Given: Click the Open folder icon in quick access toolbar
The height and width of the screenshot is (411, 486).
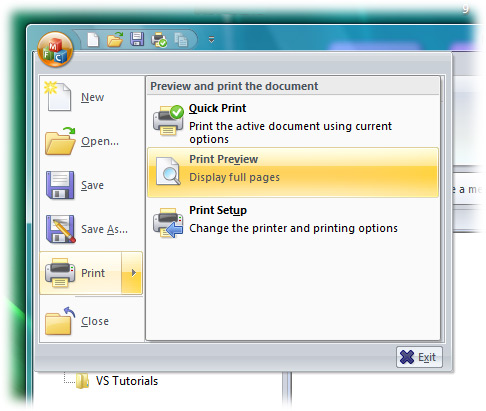Looking at the screenshot, I should (115, 40).
